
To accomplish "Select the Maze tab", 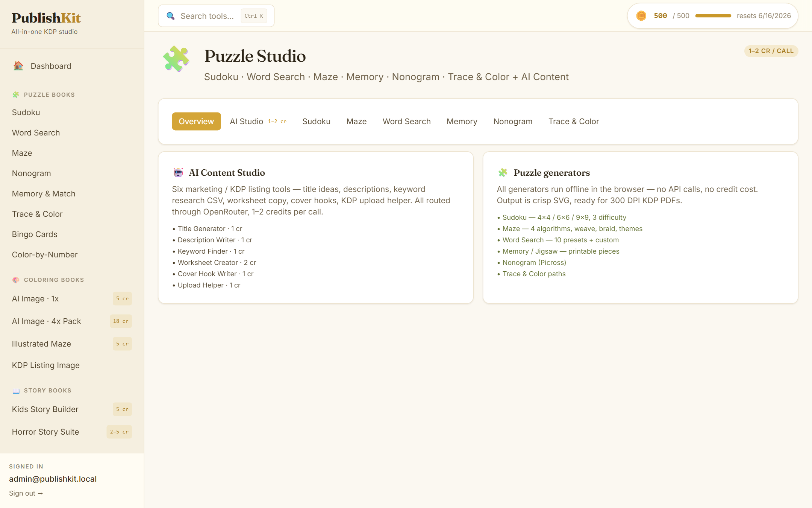I will click(x=357, y=121).
